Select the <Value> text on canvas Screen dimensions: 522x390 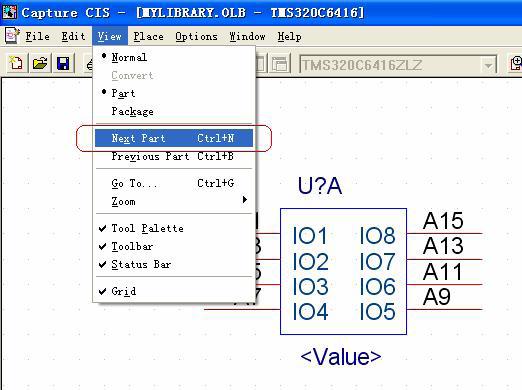point(341,356)
